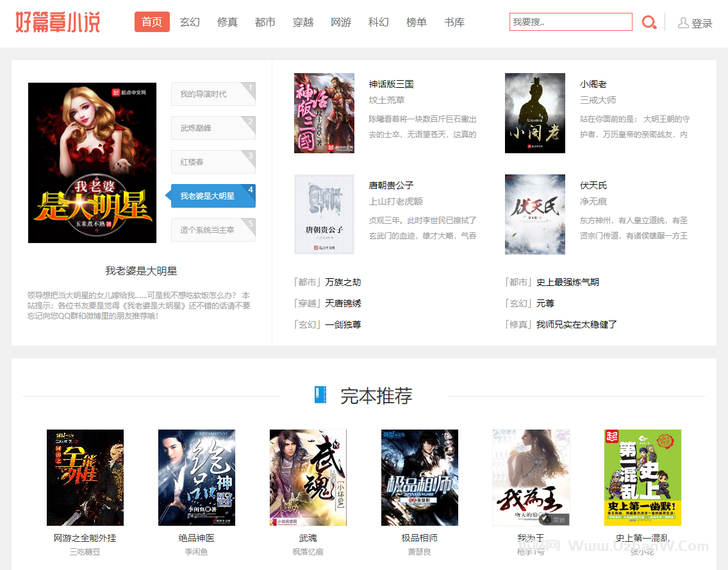Open the 神话版三国 book cover
This screenshot has width=728, height=570.
[324, 113]
